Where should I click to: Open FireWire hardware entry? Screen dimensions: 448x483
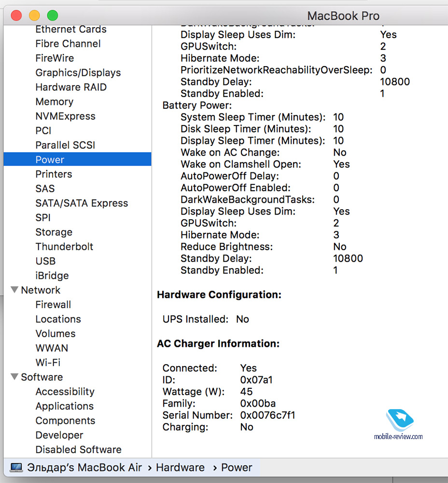click(x=55, y=58)
